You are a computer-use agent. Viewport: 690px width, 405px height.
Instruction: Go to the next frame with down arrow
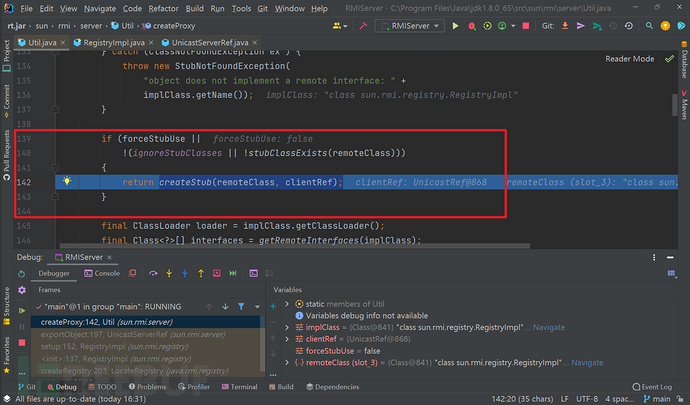225,306
